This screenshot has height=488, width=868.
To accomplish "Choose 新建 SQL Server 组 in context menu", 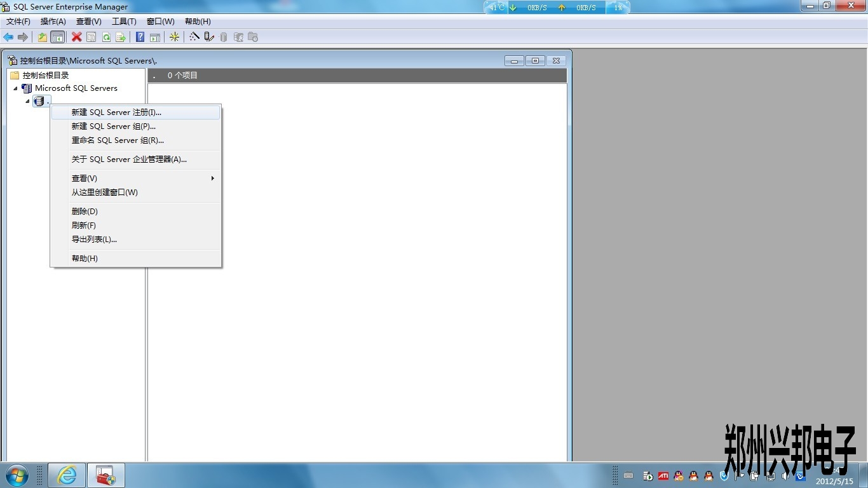I will 113,126.
